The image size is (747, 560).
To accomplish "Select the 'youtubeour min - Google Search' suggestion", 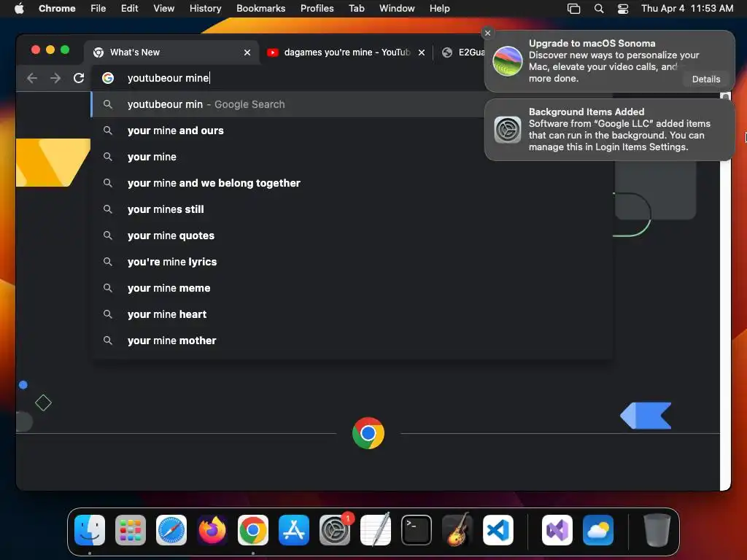I will [x=288, y=104].
